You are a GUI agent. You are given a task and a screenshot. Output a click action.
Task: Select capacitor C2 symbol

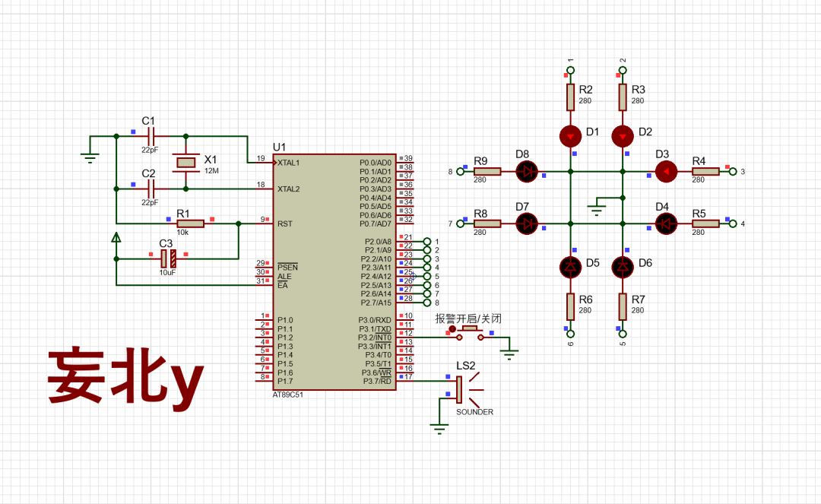tap(151, 189)
